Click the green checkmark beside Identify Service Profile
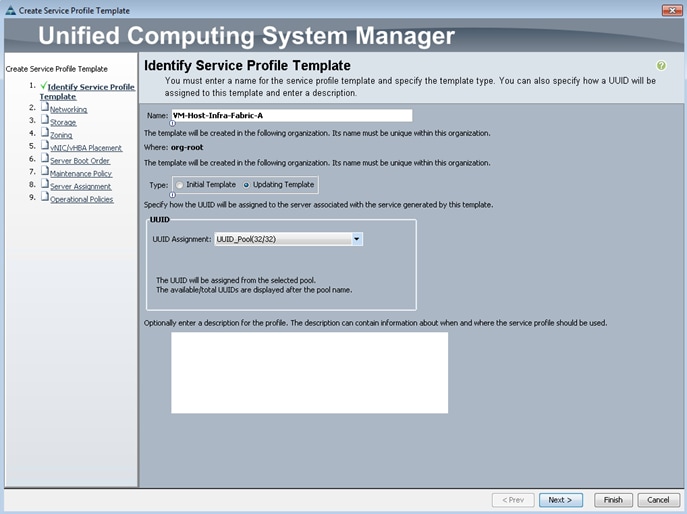Image resolution: width=687 pixels, height=514 pixels. tap(43, 85)
